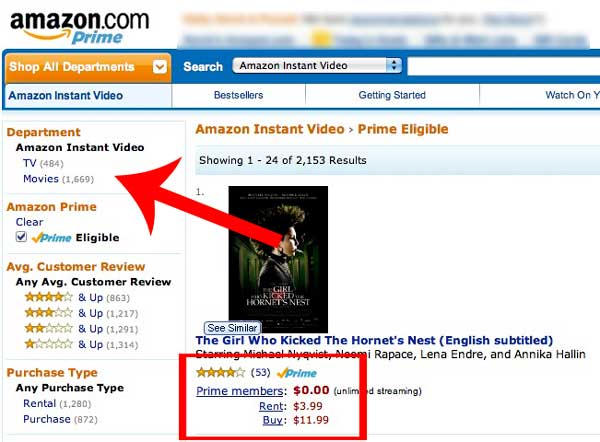Open the Bestsellers tab
This screenshot has height=442, width=600.
238,95
